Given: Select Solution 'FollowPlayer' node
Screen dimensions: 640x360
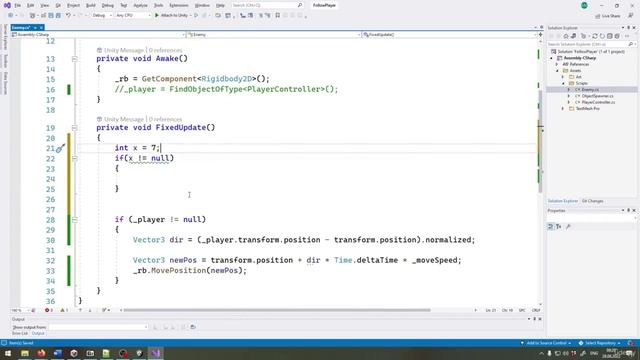Looking at the screenshot, I should (x=588, y=51).
